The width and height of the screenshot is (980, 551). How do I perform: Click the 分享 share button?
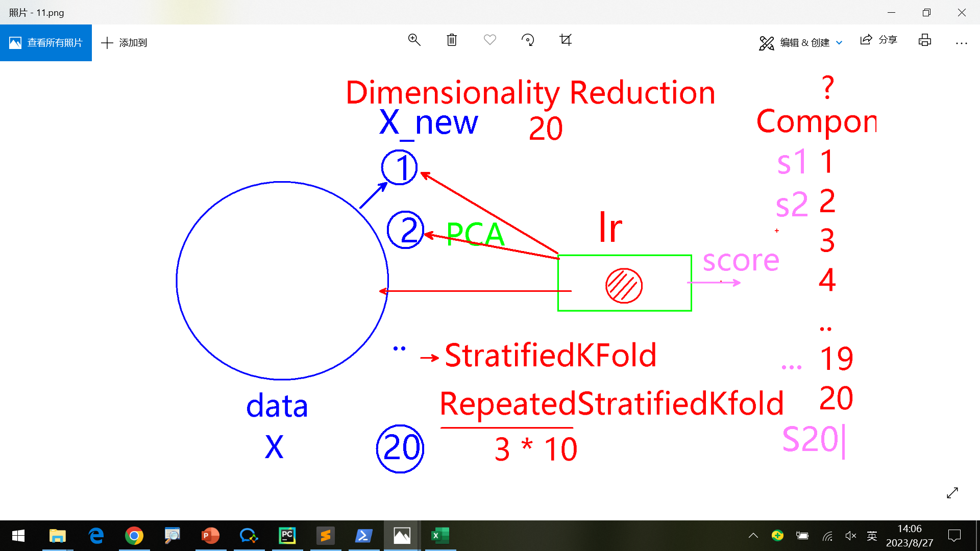[878, 40]
